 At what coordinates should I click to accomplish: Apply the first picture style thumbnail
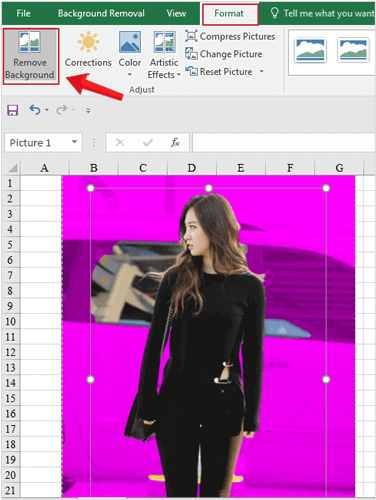click(x=310, y=50)
